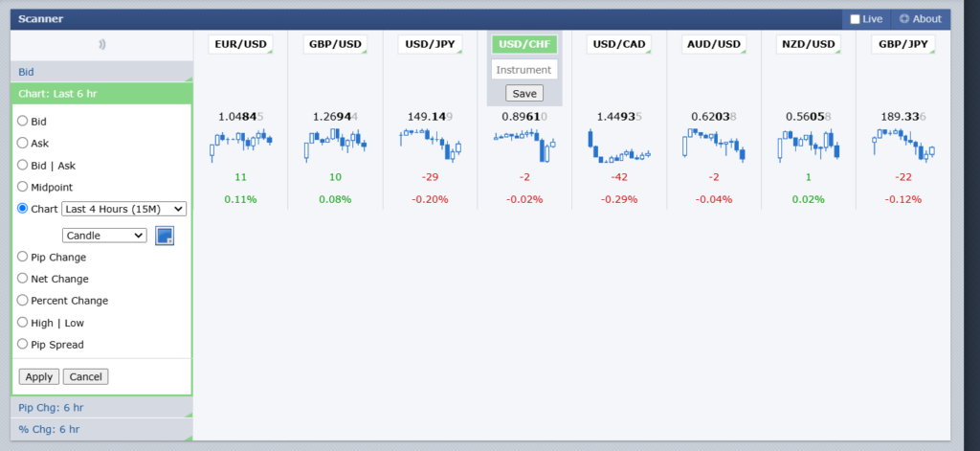The image size is (980, 451).
Task: Click the GBP/JPY candlestick mini chart
Action: point(903,147)
